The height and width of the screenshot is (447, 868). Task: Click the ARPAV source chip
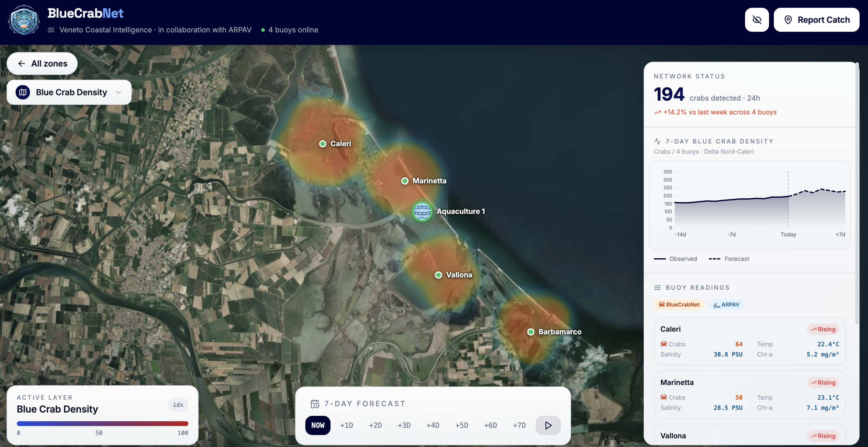(x=726, y=305)
